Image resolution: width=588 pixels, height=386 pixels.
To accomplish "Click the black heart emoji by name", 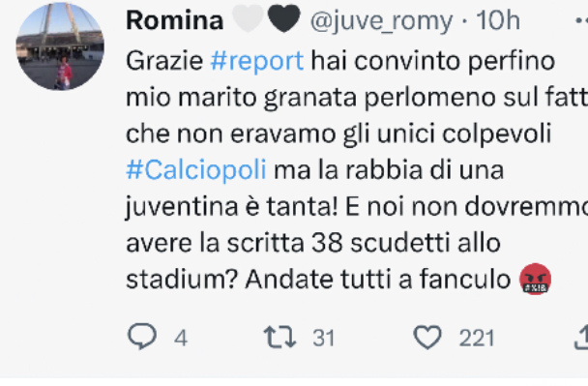I will [284, 18].
